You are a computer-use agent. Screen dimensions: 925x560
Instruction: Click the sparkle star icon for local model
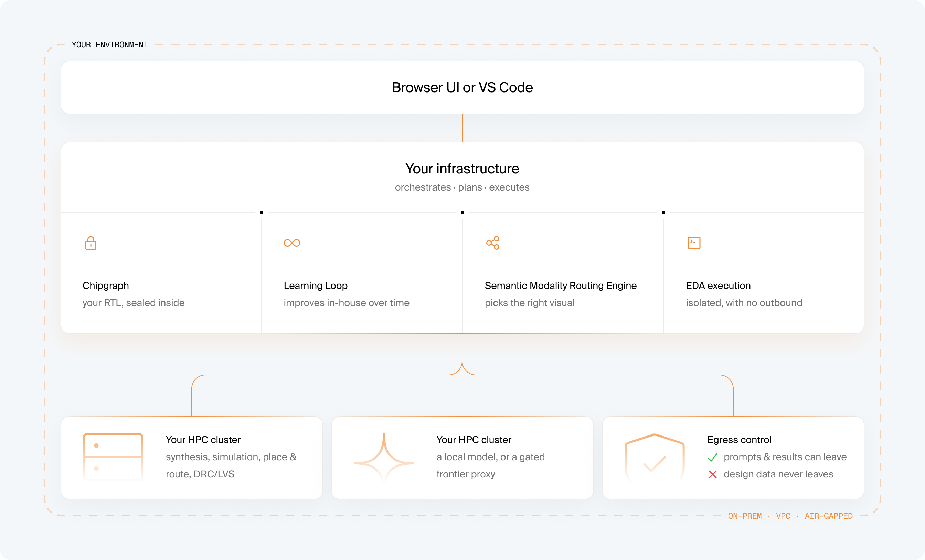coord(384,457)
